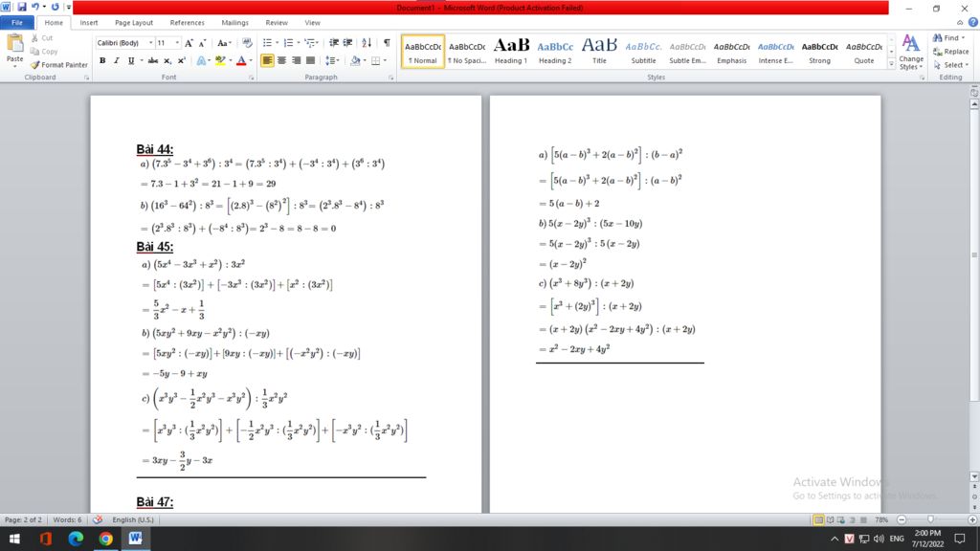Increase paragraph indent
Screen dimensions: 980x551
347,43
